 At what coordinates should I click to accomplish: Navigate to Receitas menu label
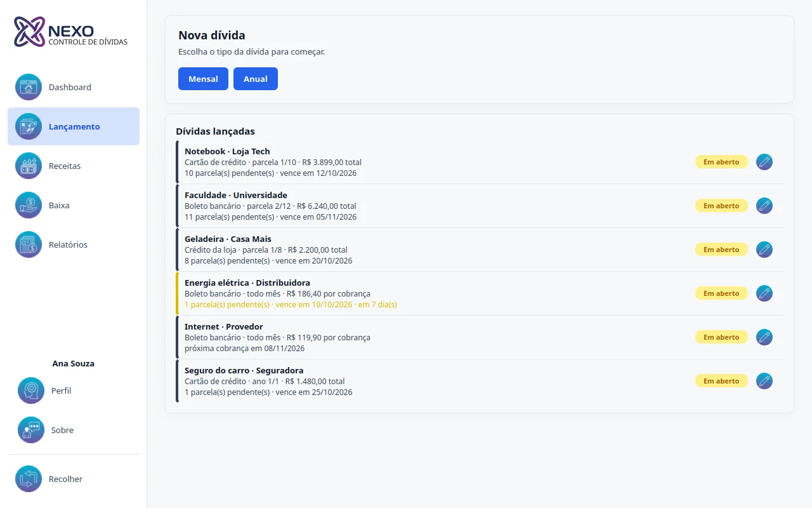pyautogui.click(x=65, y=166)
